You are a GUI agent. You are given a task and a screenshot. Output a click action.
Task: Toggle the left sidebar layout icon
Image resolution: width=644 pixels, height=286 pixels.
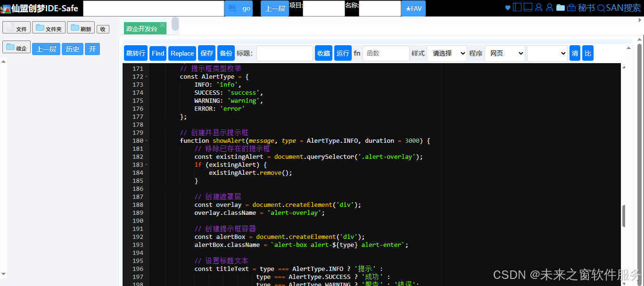[517, 8]
